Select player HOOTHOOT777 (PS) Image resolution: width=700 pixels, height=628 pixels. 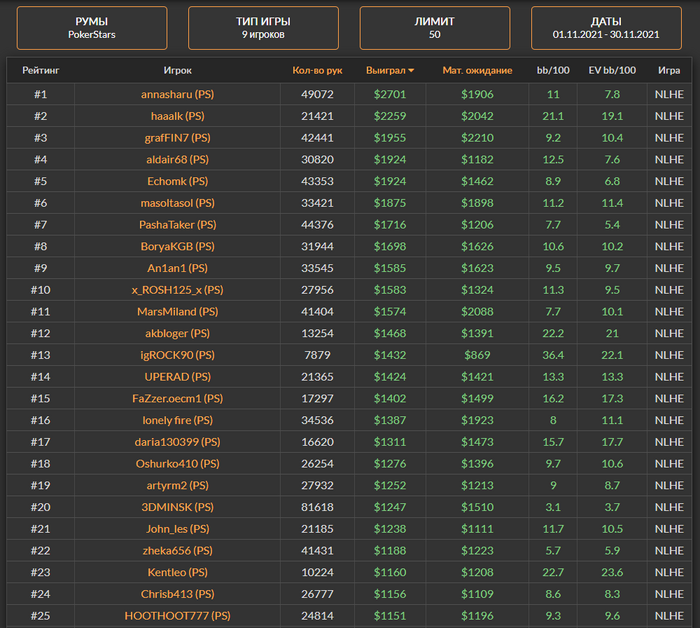[x=177, y=616]
